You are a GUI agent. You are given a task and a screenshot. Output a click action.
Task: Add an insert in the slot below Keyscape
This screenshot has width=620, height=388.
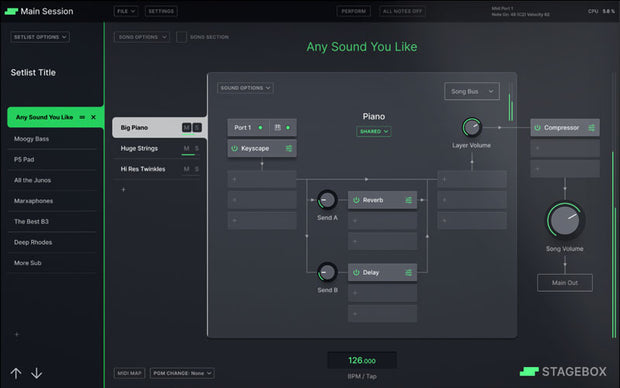[262, 179]
